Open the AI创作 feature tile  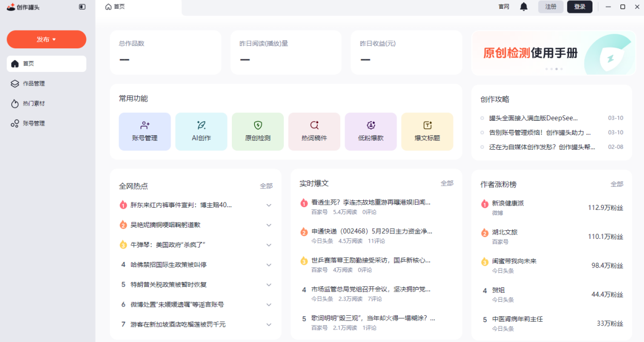pyautogui.click(x=201, y=132)
